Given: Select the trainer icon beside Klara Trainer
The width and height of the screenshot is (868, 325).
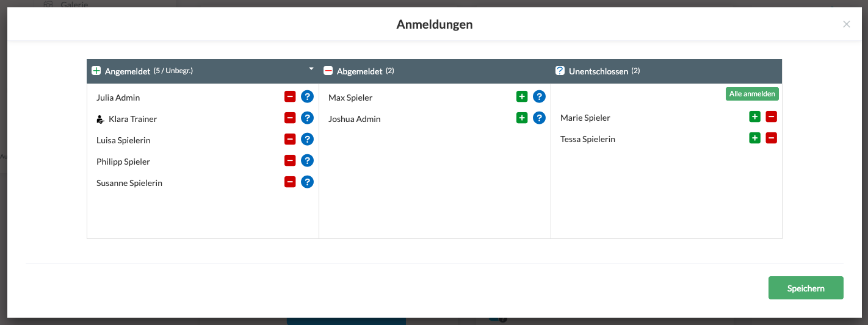Looking at the screenshot, I should pos(101,120).
